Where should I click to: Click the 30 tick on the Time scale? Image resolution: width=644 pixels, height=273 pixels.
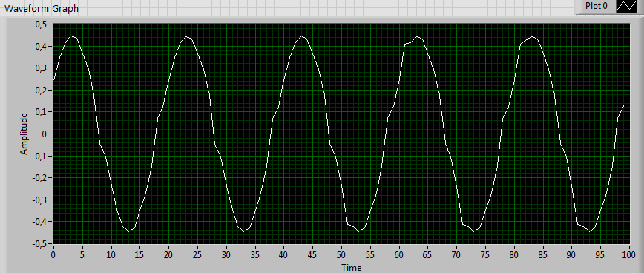[226, 255]
